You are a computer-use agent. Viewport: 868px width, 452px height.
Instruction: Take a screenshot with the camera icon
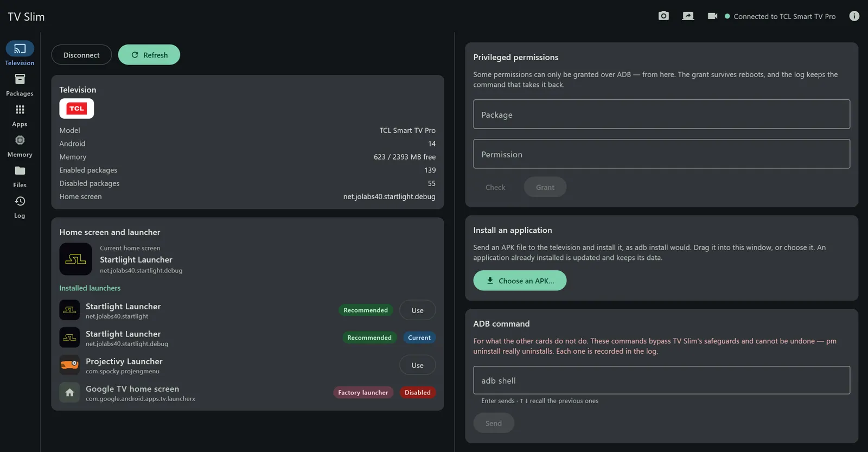(663, 16)
